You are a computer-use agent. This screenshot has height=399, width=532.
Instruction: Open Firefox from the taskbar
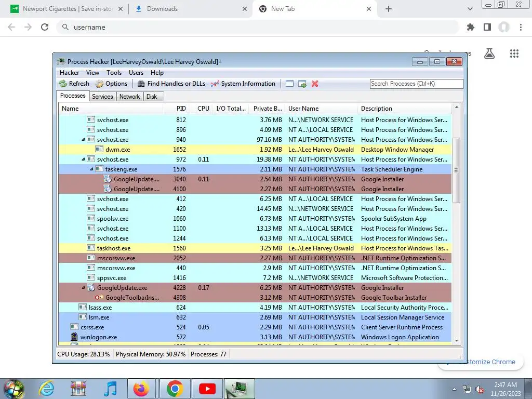point(141,389)
